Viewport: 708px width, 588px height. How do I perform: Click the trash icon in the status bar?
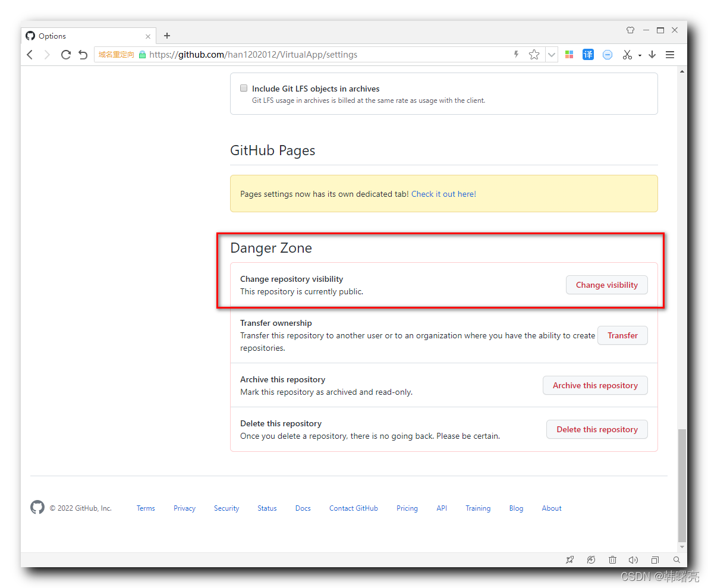click(x=612, y=559)
